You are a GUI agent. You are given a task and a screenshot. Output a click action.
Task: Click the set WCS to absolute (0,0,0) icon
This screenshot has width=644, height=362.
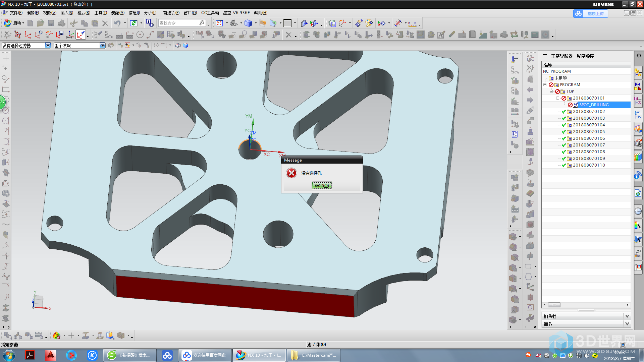coord(70,35)
